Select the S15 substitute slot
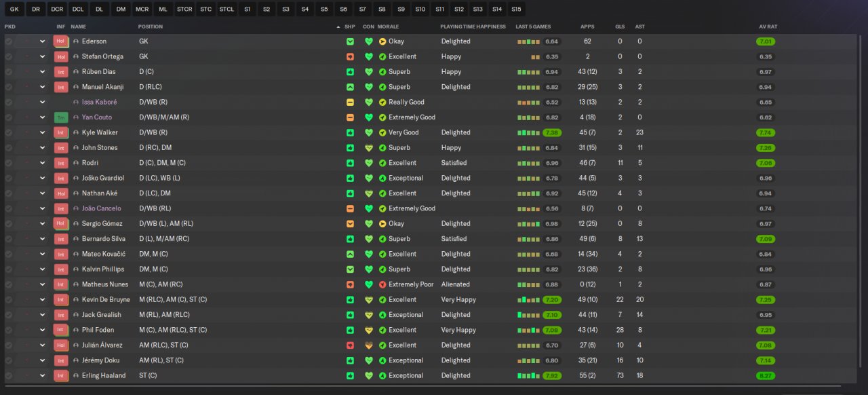Screen dimensions: 868x395 517,9
